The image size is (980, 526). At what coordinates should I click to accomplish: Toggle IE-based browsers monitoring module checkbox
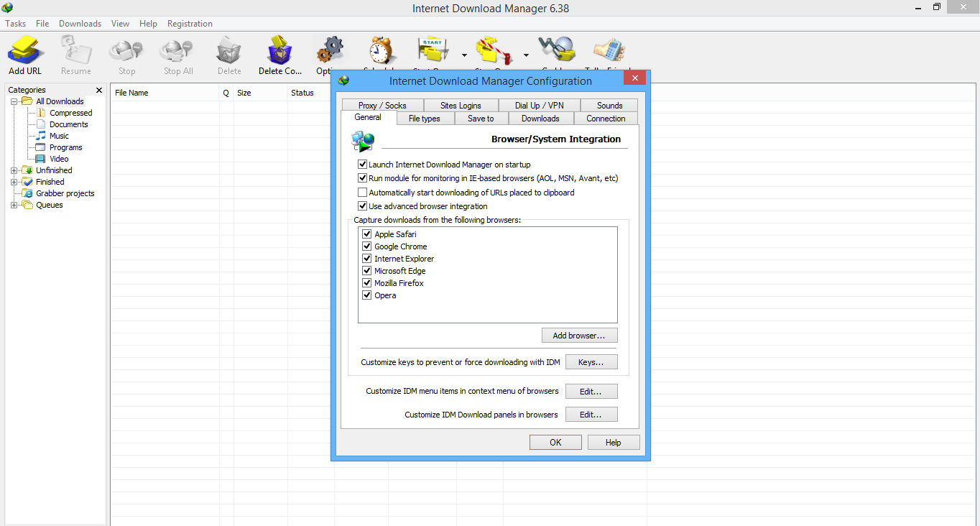(362, 178)
